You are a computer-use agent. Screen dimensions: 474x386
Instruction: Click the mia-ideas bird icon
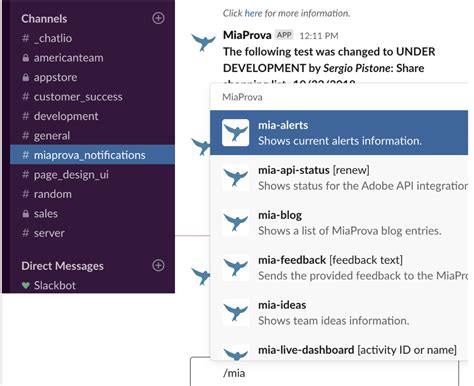[236, 312]
